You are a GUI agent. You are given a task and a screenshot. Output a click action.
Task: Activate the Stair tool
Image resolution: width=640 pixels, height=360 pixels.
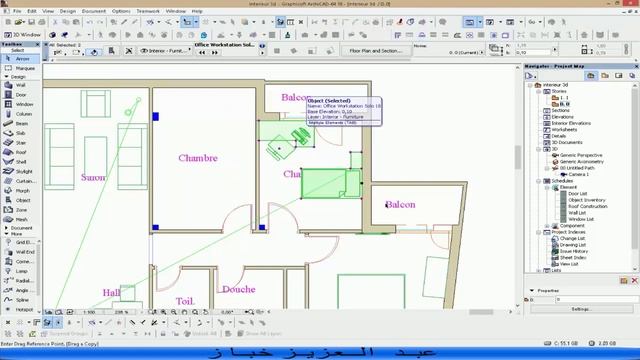20,143
